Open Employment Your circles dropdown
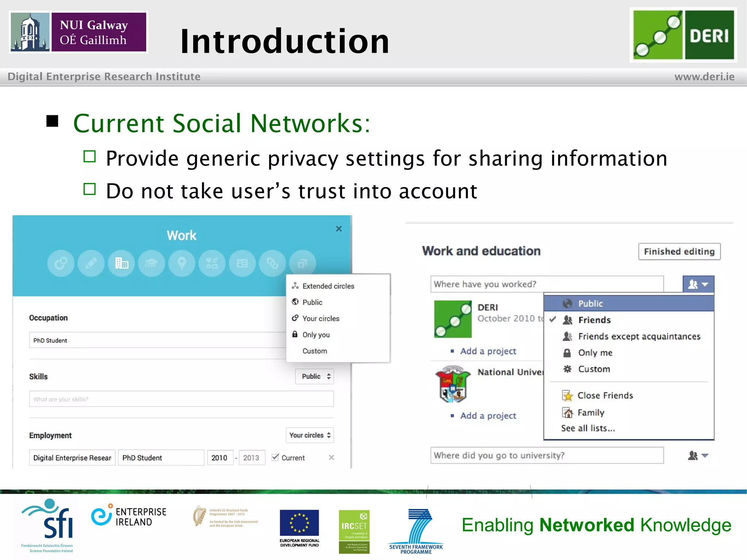Viewport: 747px width, 560px height. click(310, 435)
